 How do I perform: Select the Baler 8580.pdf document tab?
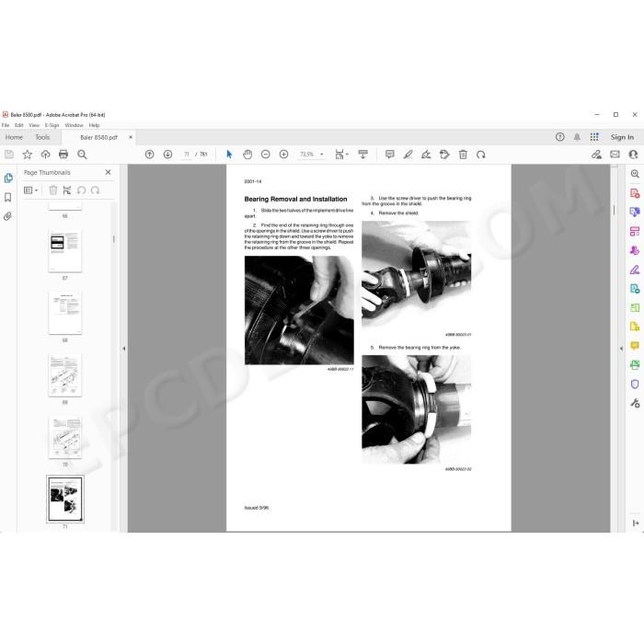point(98,137)
